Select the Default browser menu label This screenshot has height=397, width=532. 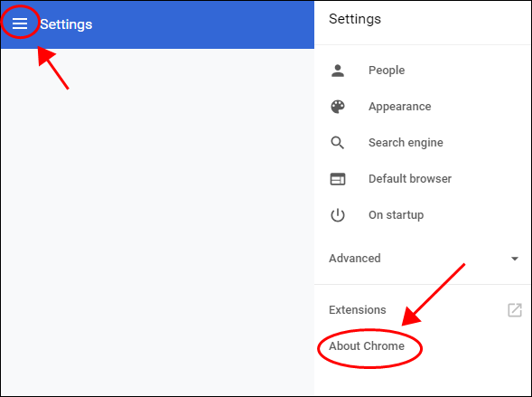(x=410, y=179)
